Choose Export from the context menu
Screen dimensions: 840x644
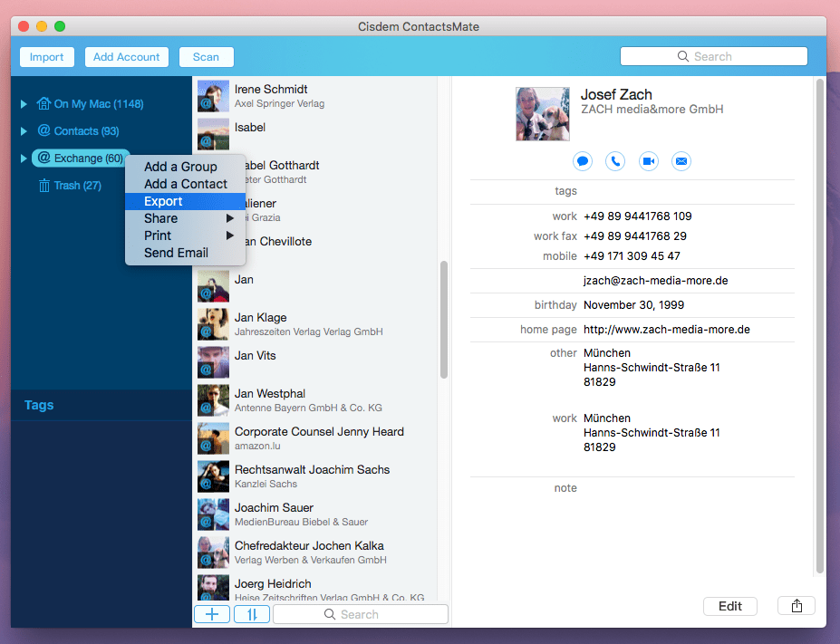tap(163, 201)
